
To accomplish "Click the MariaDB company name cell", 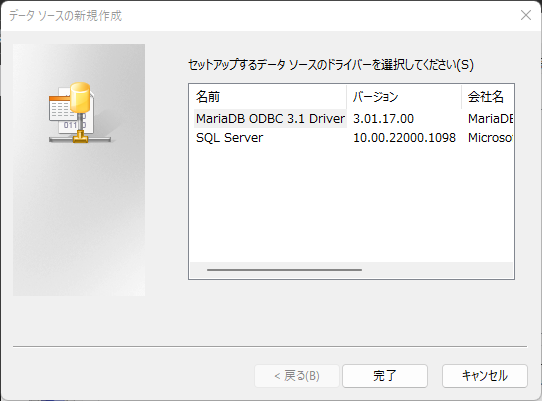I will point(490,119).
